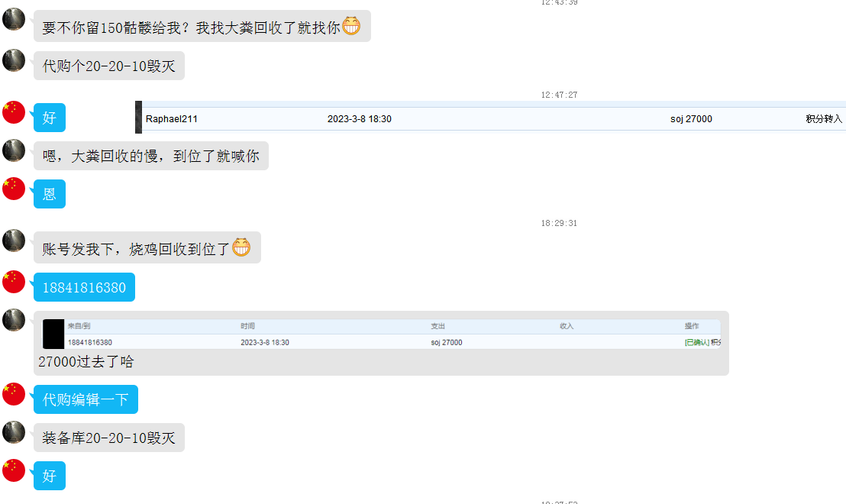
Task: Select the '要不你留150骷髅给我' message
Action: pos(191,27)
